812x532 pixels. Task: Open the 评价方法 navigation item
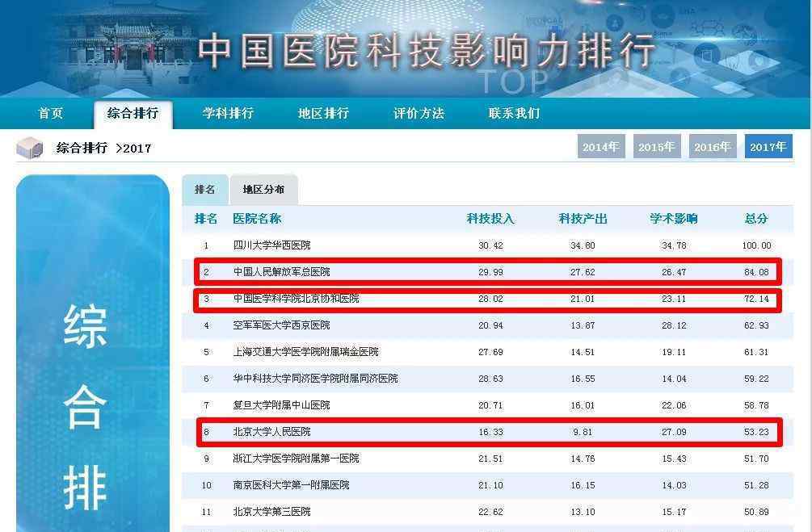point(419,113)
